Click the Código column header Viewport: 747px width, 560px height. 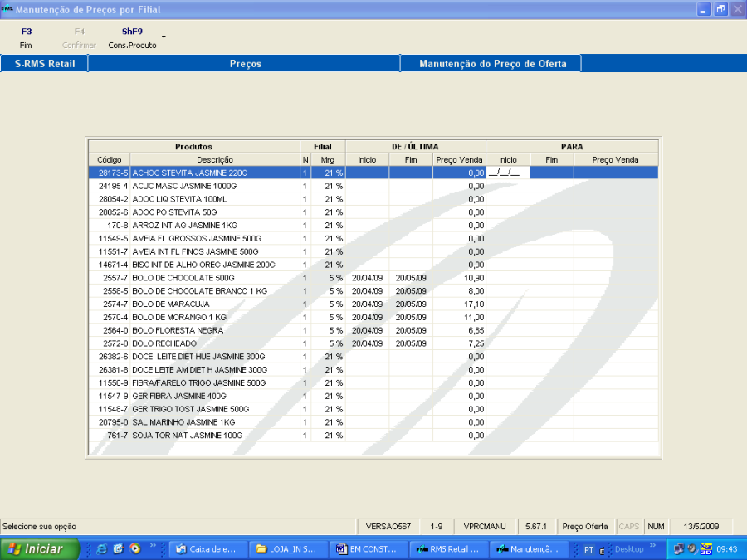pos(109,160)
